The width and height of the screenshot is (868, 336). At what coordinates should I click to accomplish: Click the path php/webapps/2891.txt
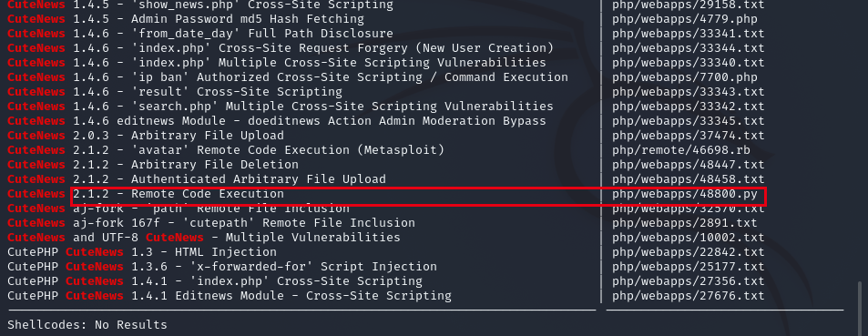coord(685,223)
